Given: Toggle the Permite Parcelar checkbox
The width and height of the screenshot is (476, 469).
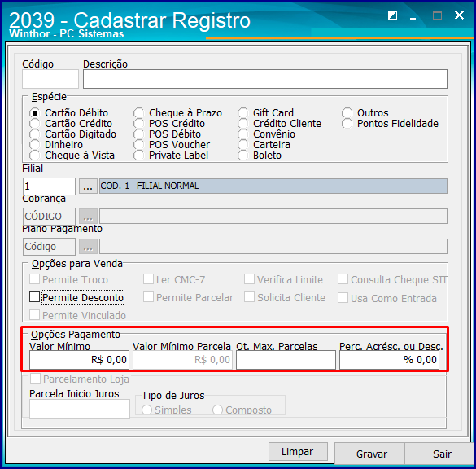Looking at the screenshot, I should (148, 296).
